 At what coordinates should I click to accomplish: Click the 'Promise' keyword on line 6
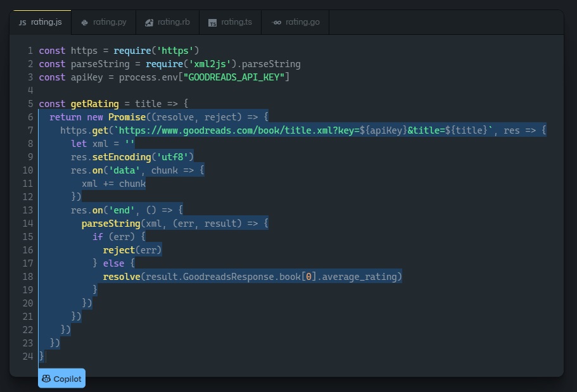[x=127, y=117]
